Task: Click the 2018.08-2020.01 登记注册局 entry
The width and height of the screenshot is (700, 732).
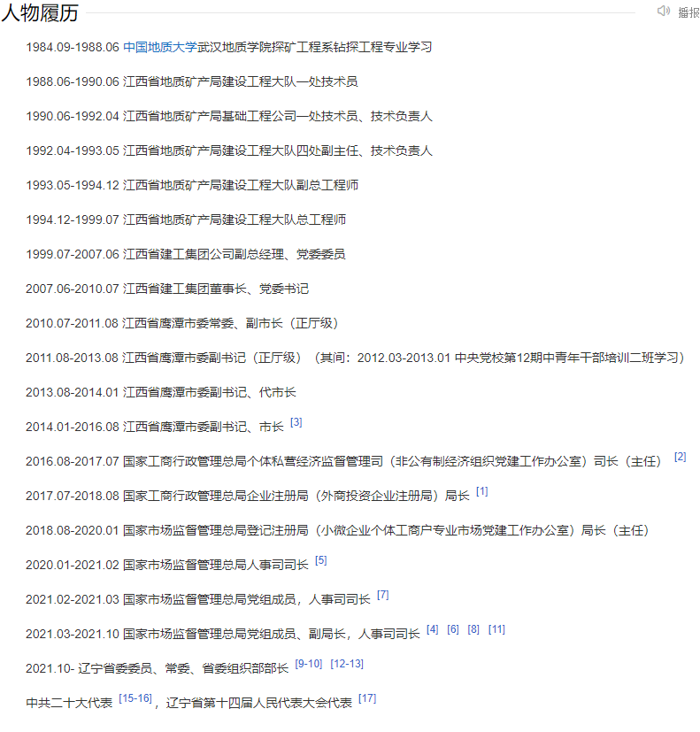Action: pyautogui.click(x=337, y=531)
